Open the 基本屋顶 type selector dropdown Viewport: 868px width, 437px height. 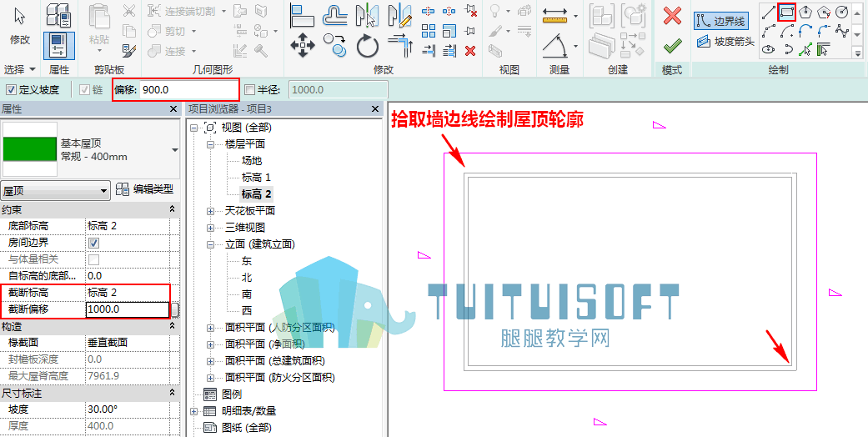pyautogui.click(x=175, y=150)
